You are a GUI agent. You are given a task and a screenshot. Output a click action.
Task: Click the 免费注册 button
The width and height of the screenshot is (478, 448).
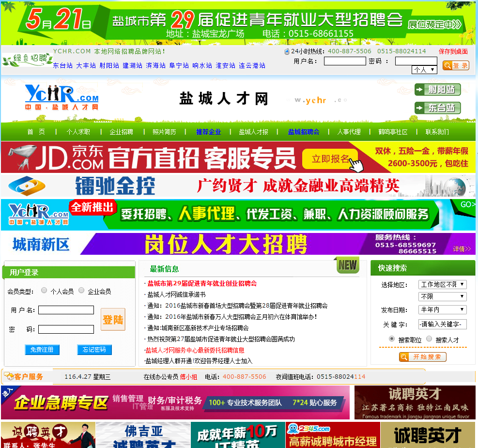pyautogui.click(x=42, y=350)
